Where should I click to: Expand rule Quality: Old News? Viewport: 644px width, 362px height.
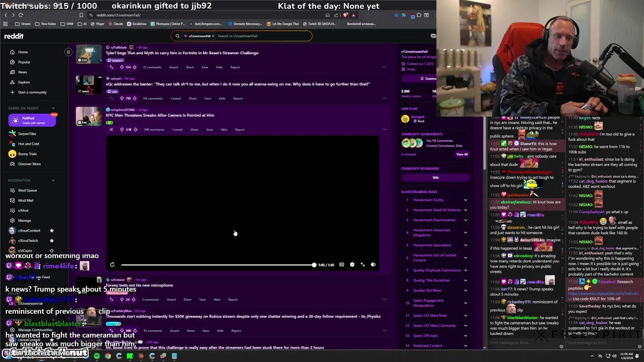click(x=465, y=291)
